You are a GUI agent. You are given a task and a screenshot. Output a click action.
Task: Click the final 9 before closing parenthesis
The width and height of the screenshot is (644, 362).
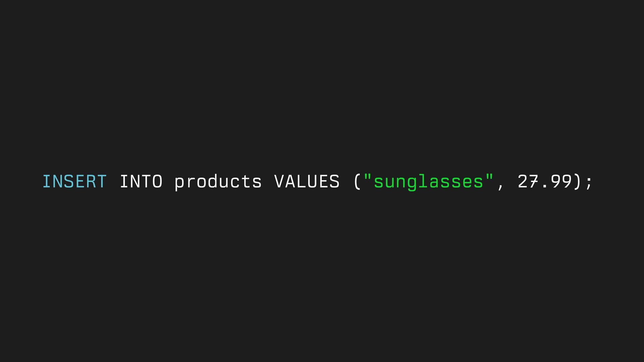coord(567,182)
